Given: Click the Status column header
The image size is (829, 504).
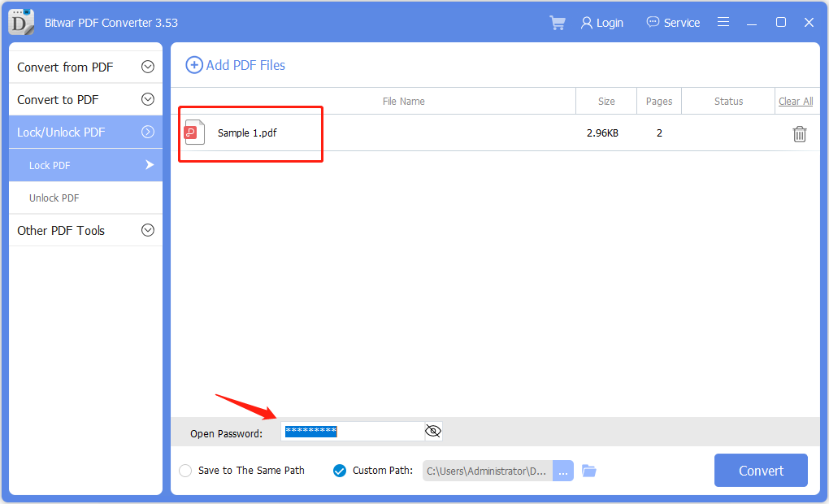Looking at the screenshot, I should [728, 101].
